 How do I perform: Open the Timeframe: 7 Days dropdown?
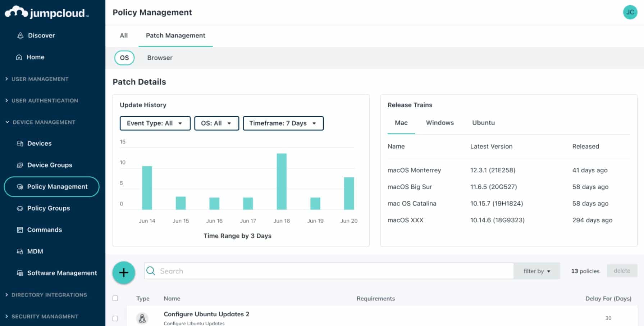pos(283,123)
